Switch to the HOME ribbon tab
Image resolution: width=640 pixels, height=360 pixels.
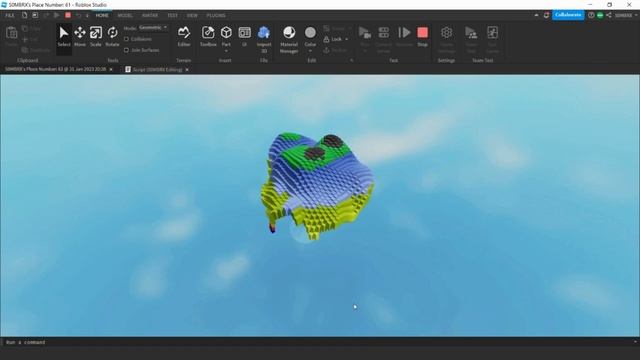[102, 15]
